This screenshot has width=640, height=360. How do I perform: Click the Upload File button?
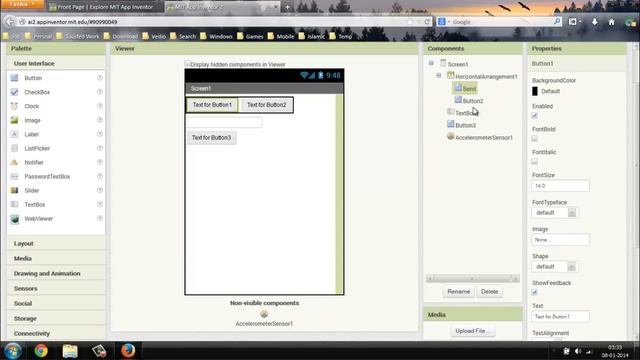point(473,331)
